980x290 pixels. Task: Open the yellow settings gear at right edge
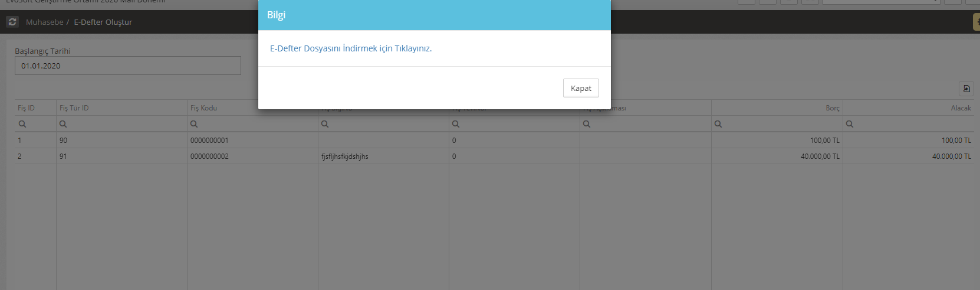[x=976, y=22]
